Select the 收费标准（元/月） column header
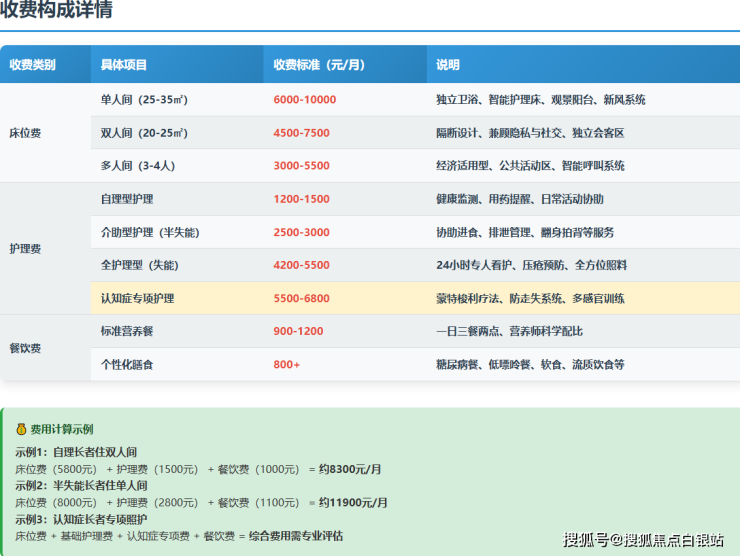740x556 pixels. click(319, 65)
